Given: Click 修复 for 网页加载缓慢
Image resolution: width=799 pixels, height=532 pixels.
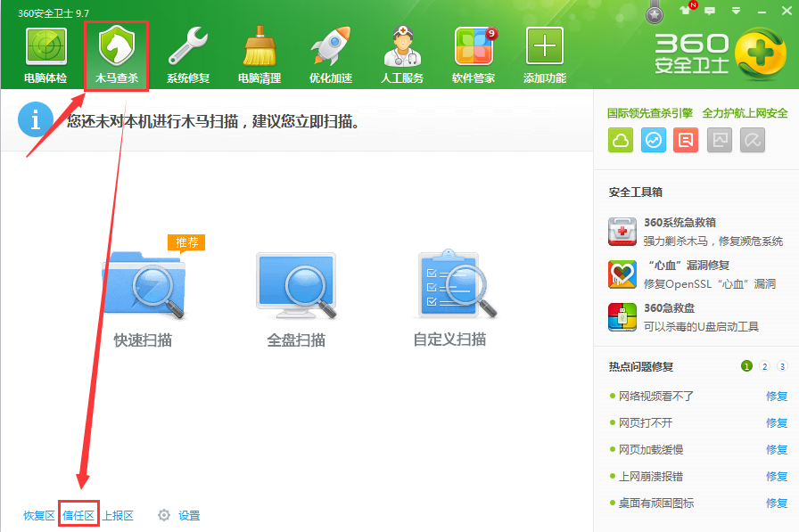Looking at the screenshot, I should [777, 450].
